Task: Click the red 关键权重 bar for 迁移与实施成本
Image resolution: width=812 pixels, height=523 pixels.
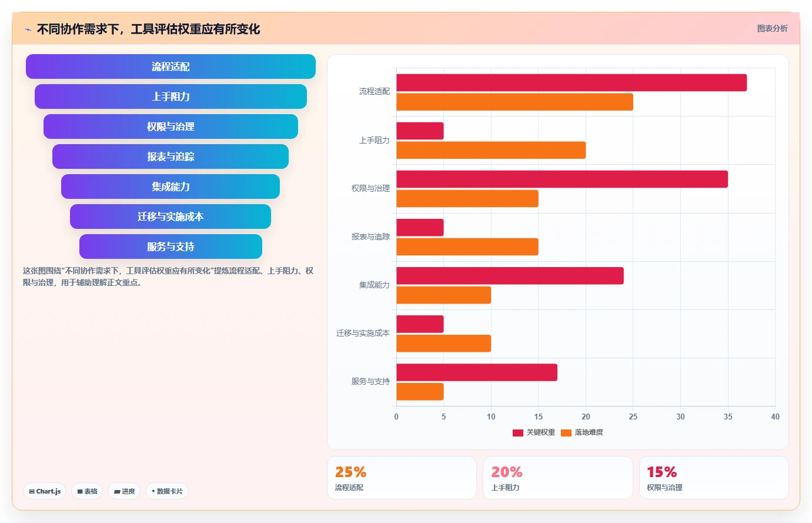Action: click(x=420, y=324)
